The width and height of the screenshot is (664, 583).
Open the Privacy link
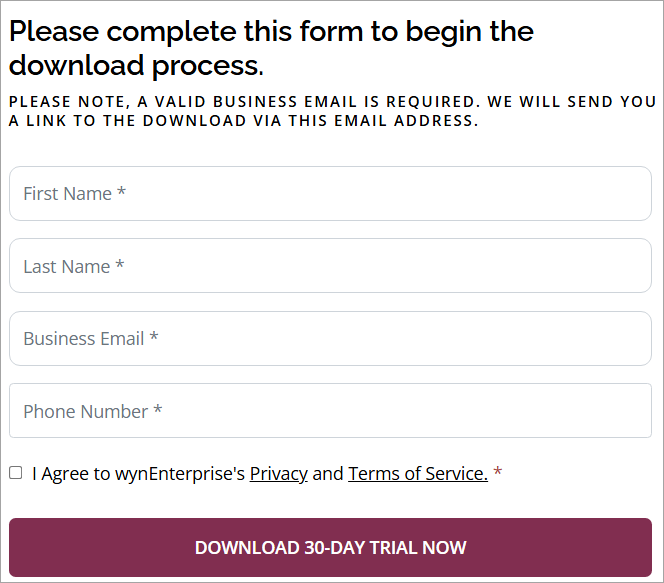tap(278, 474)
